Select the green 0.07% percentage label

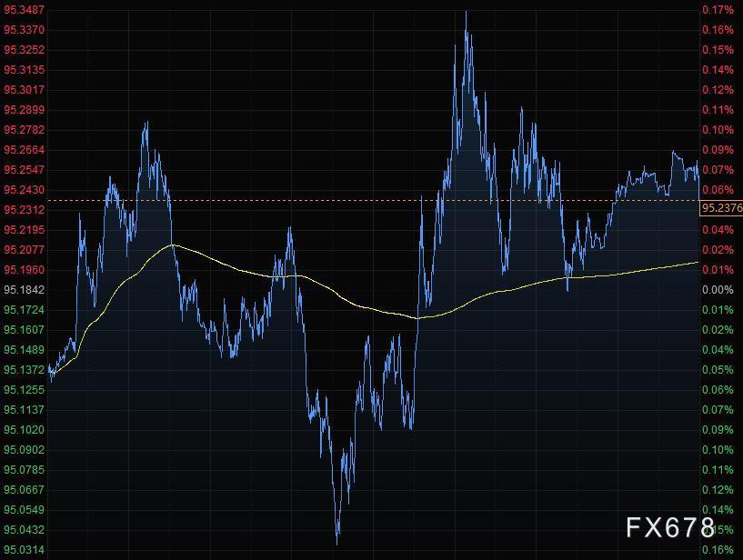click(x=718, y=410)
